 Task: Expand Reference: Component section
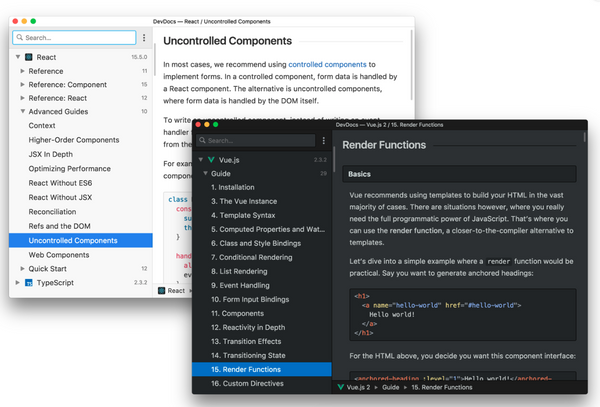[22, 84]
